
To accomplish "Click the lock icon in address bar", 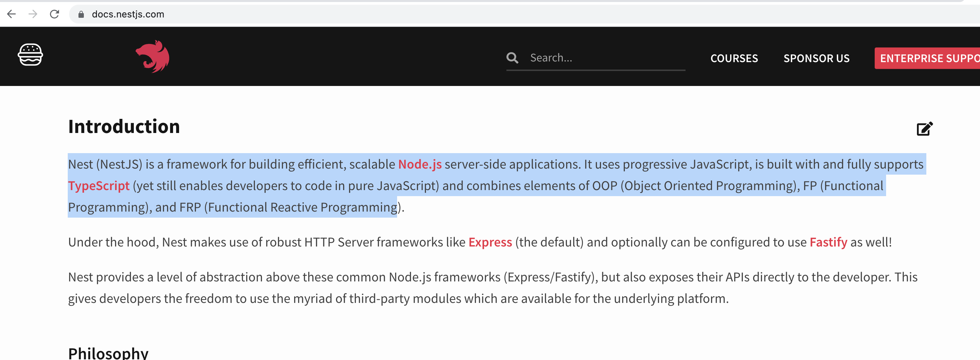I will [x=80, y=14].
